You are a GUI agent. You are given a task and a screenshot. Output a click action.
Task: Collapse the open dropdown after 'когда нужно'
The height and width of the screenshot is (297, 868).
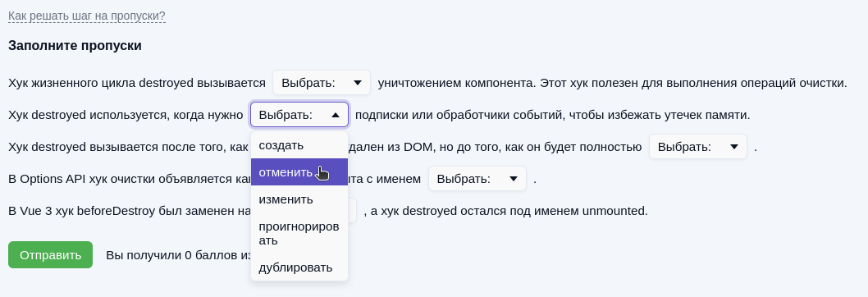[x=299, y=115]
